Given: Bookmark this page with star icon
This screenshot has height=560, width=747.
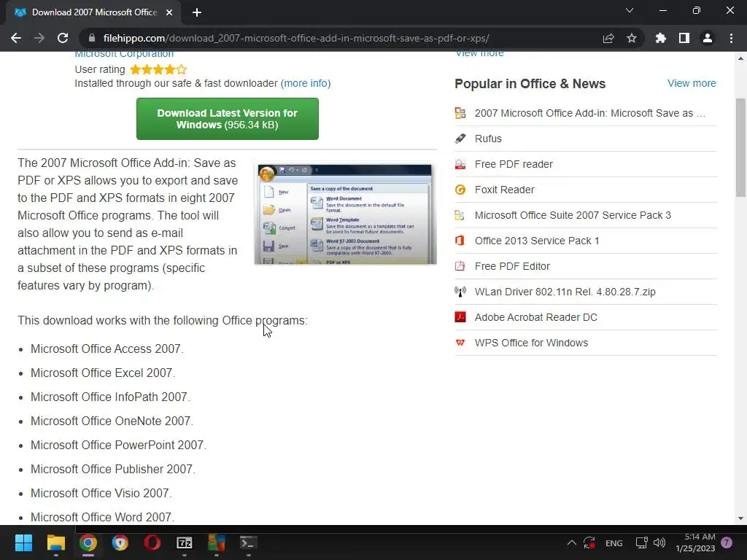Looking at the screenshot, I should [632, 38].
